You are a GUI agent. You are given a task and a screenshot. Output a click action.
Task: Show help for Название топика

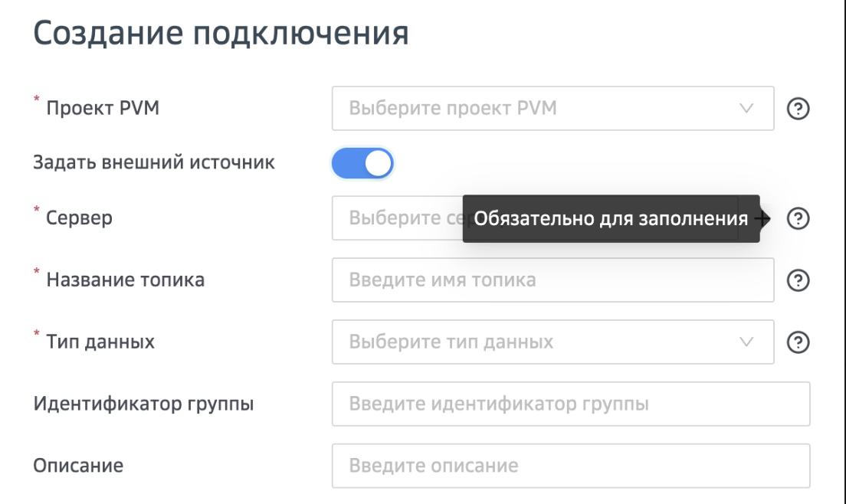798,280
